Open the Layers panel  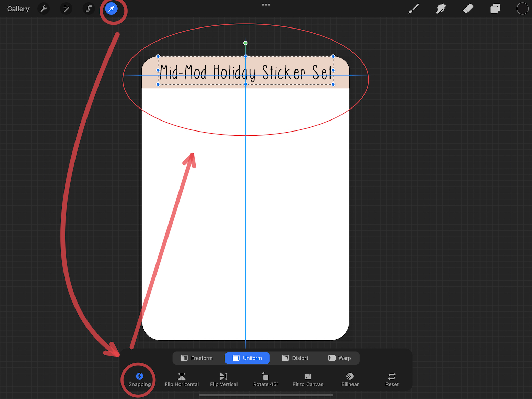pos(495,9)
